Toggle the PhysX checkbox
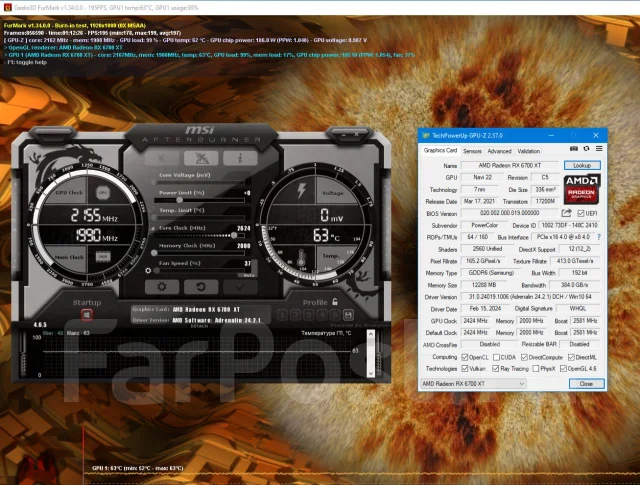Screen dimensions: 640x485 536,368
